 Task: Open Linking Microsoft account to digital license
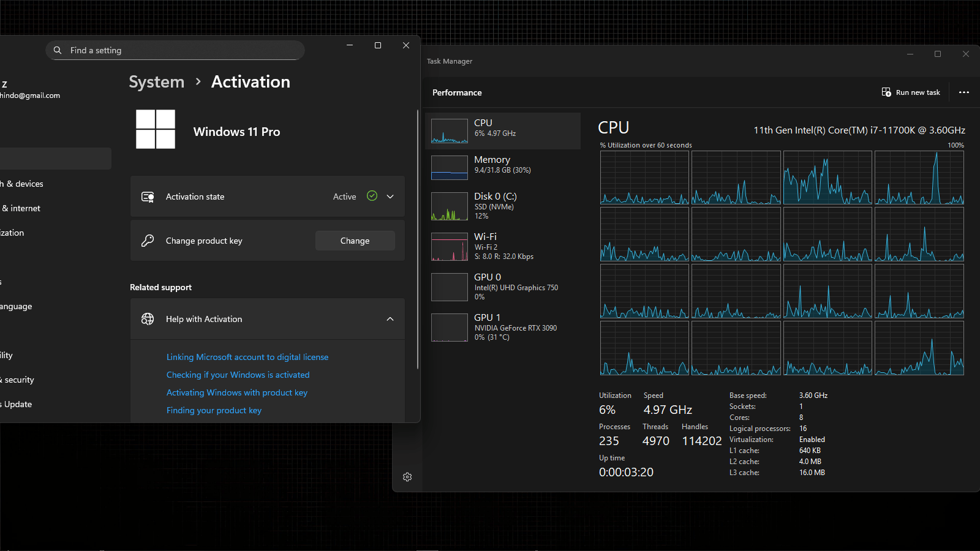click(x=247, y=356)
